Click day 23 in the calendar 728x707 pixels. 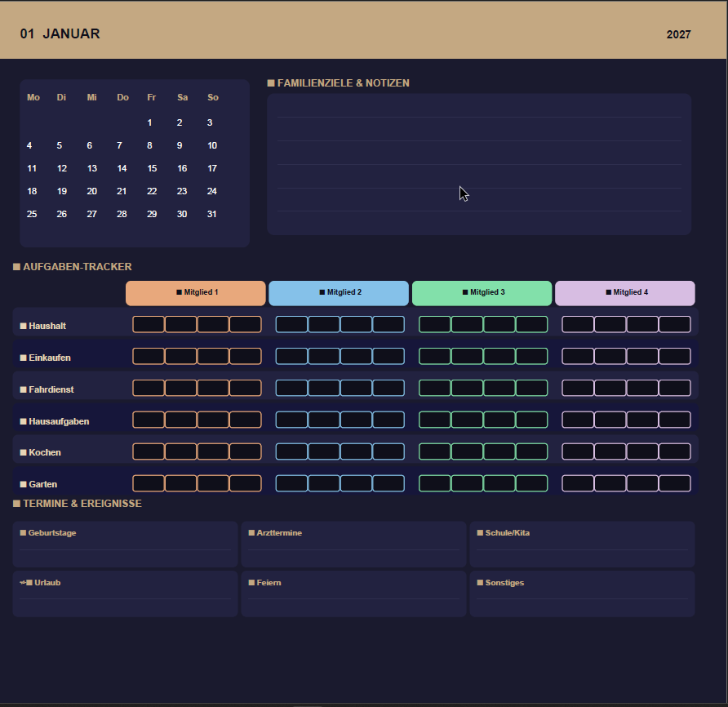click(x=182, y=191)
